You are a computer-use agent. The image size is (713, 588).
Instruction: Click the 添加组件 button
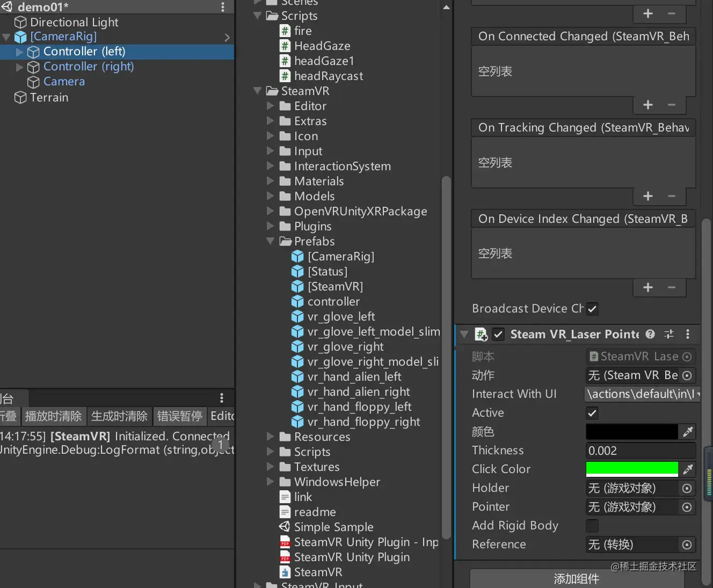coord(577,579)
